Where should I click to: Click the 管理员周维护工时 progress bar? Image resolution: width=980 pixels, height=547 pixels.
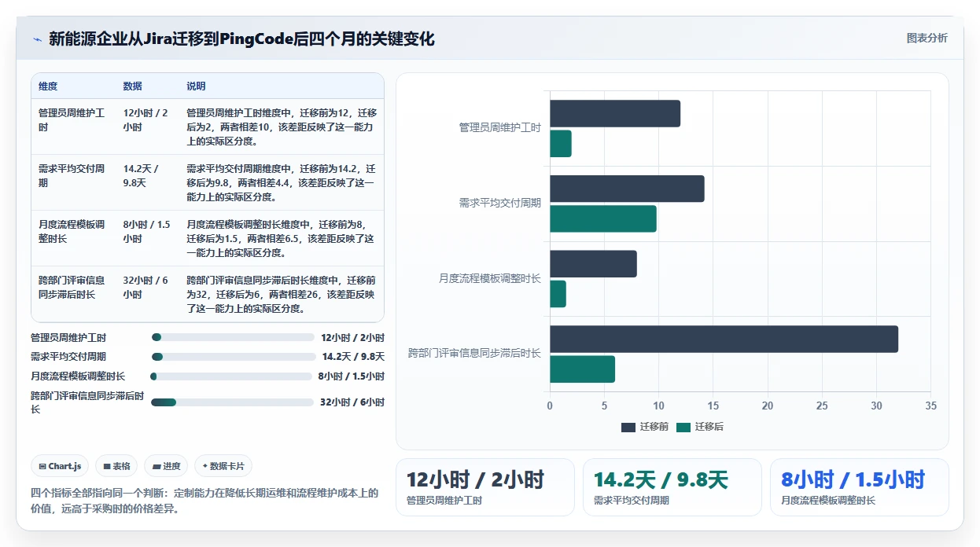tap(233, 337)
